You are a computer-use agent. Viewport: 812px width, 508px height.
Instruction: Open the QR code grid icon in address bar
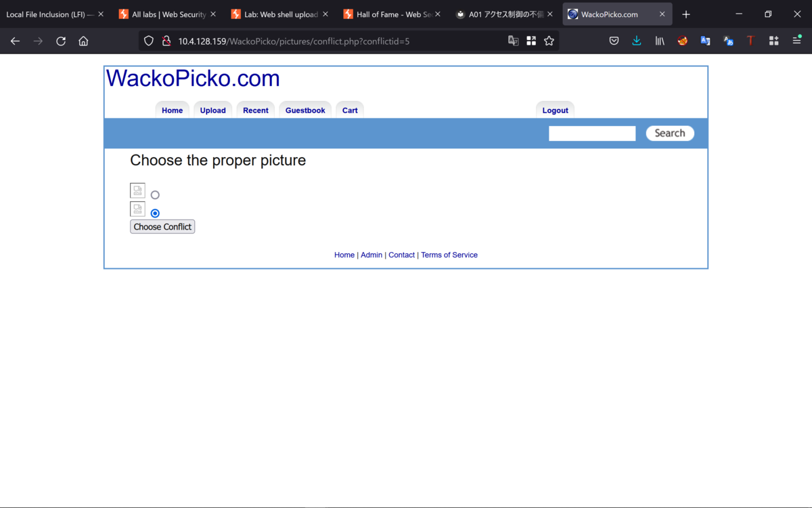[531, 41]
